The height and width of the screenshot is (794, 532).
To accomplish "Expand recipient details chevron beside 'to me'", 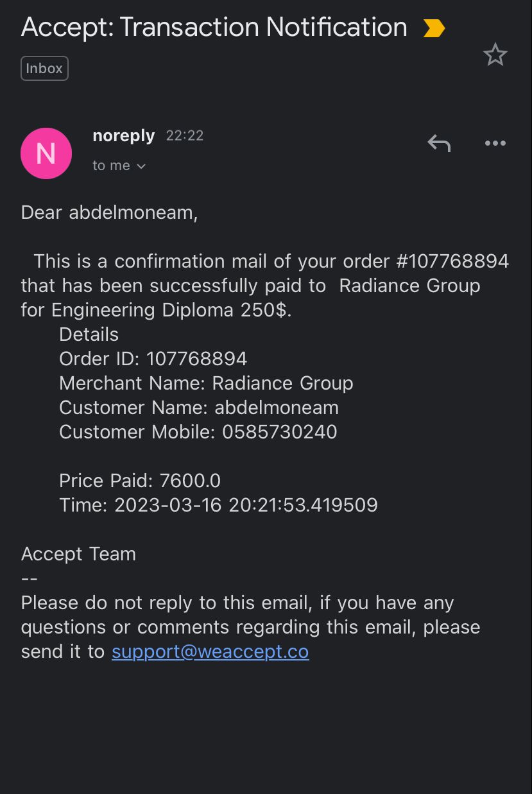I will pyautogui.click(x=141, y=166).
